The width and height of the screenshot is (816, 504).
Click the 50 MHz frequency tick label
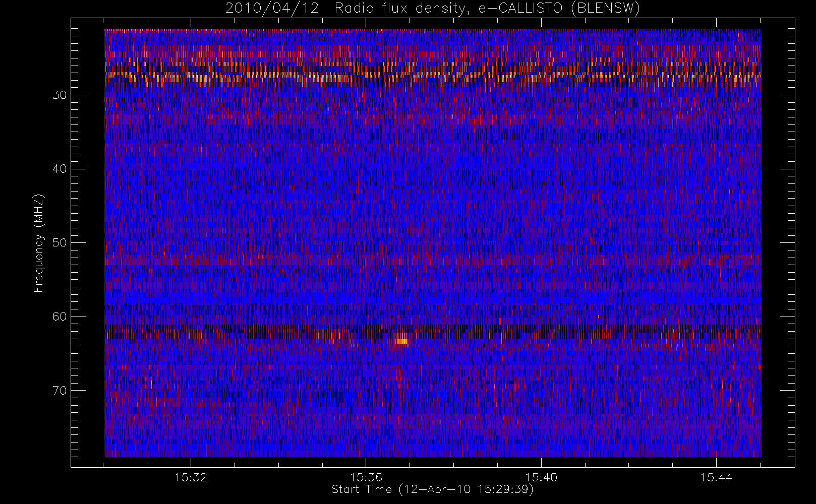pyautogui.click(x=60, y=242)
